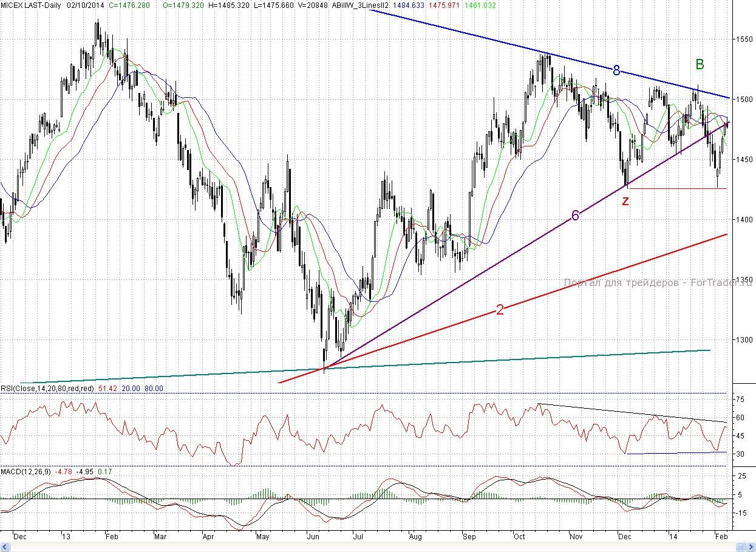Select the purple trendline label 6

(575, 214)
